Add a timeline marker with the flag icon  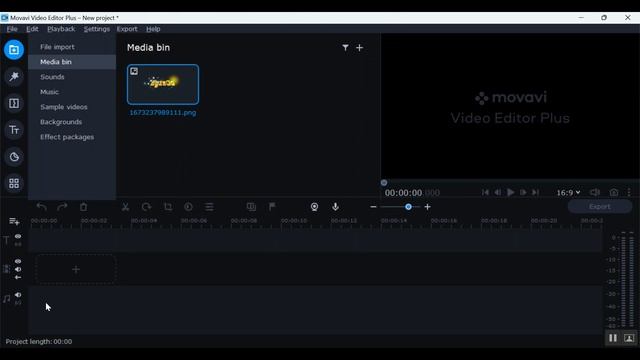pos(272,207)
